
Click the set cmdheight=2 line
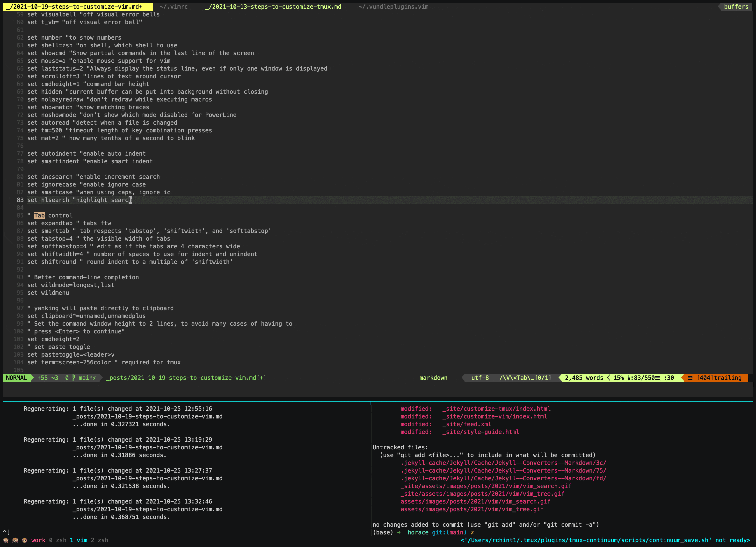coord(53,339)
